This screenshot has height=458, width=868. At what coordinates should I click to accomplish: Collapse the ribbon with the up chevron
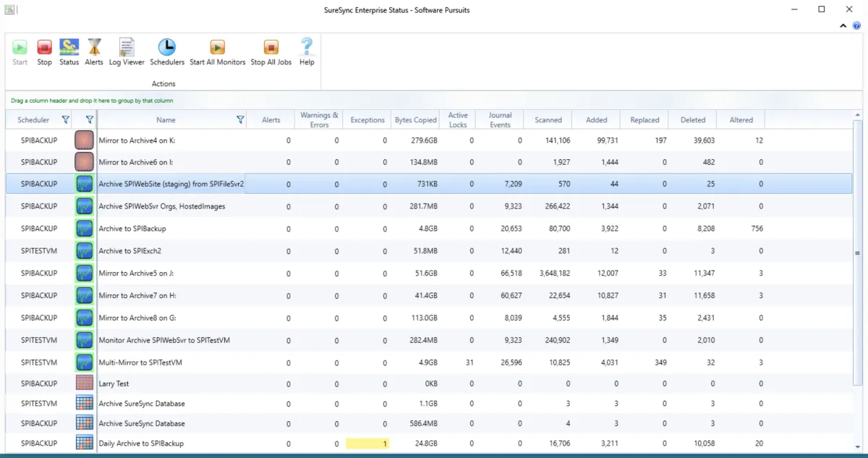(843, 26)
